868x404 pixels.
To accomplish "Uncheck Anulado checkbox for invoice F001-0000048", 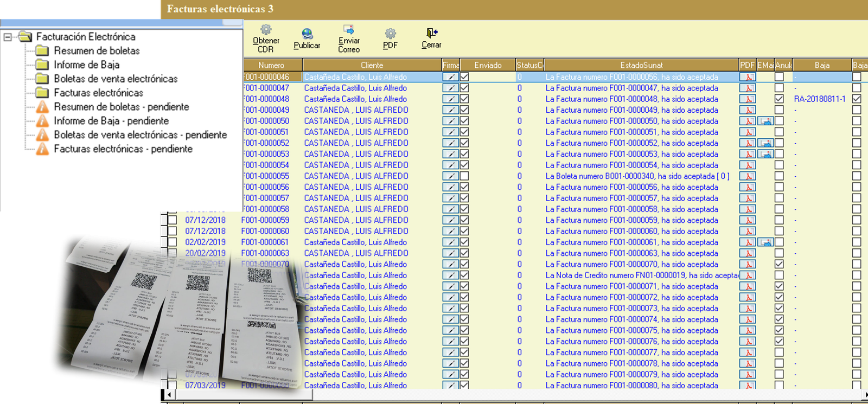I will click(x=779, y=99).
